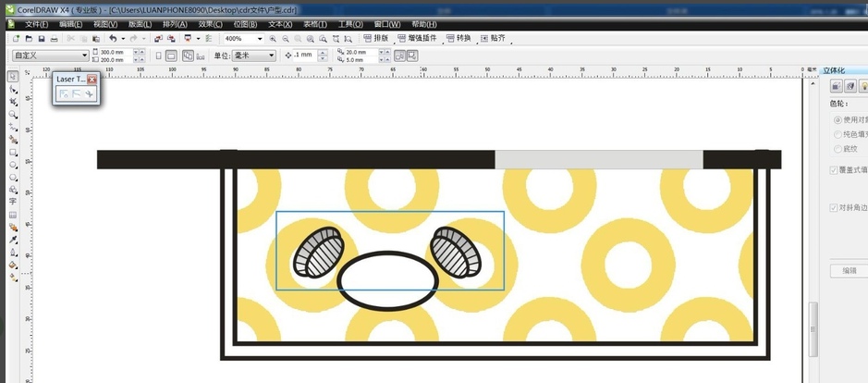Select the Zoom tool in toolbox
868x383 pixels.
[13, 115]
